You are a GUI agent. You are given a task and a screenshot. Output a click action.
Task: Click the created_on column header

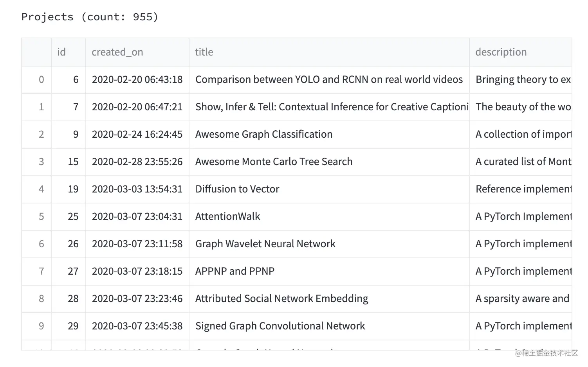click(x=117, y=52)
